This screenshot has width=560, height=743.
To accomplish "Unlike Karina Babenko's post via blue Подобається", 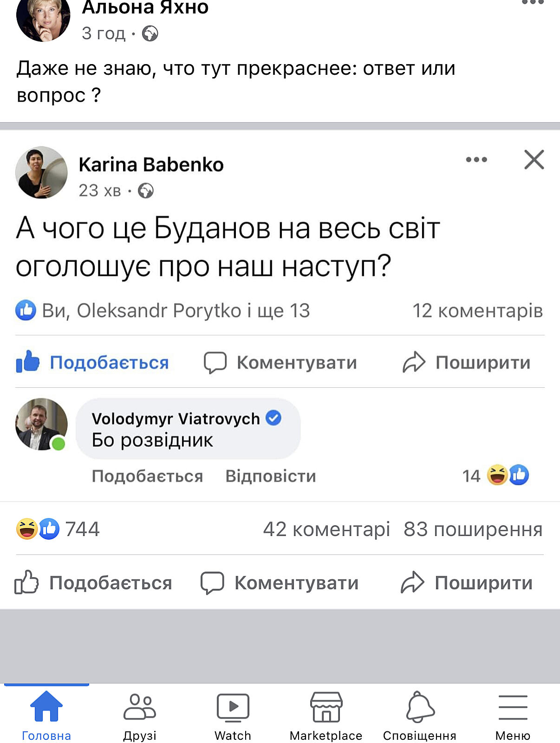I will [93, 362].
